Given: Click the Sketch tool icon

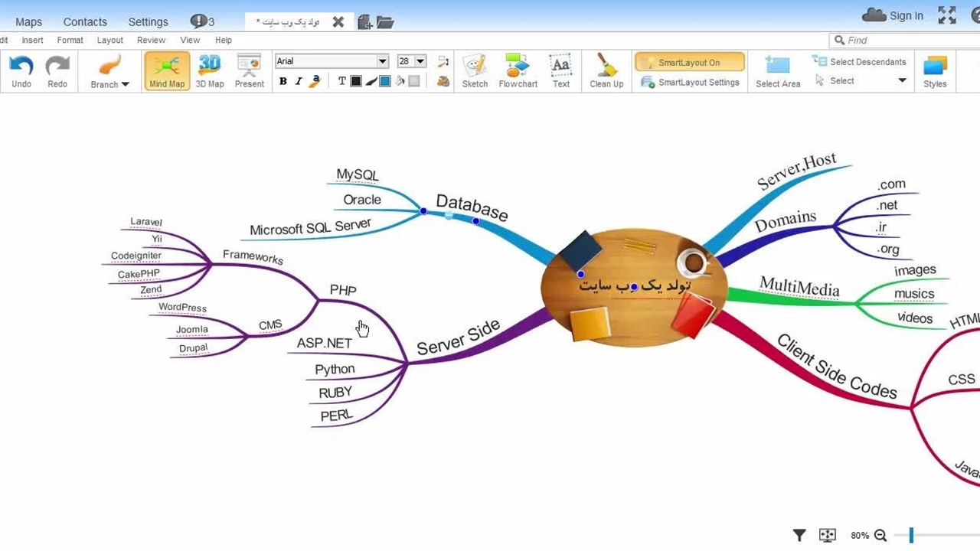Looking at the screenshot, I should [x=475, y=70].
